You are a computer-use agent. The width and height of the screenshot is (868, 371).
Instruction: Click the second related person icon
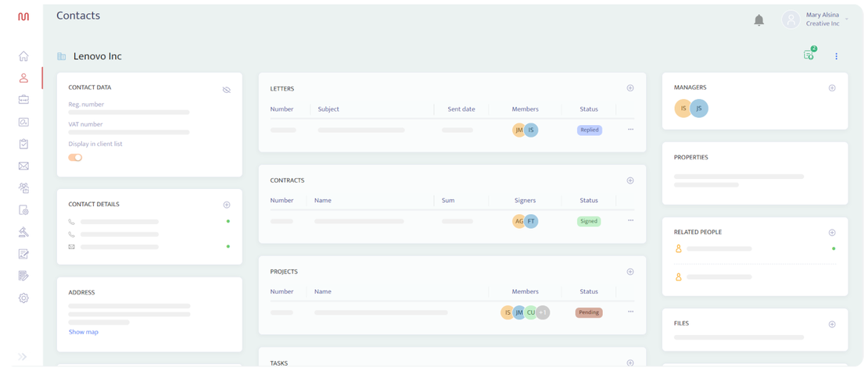pos(678,276)
